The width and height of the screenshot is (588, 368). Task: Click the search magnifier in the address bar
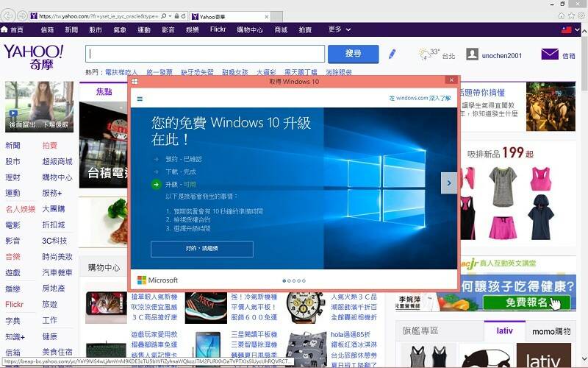pyautogui.click(x=163, y=16)
